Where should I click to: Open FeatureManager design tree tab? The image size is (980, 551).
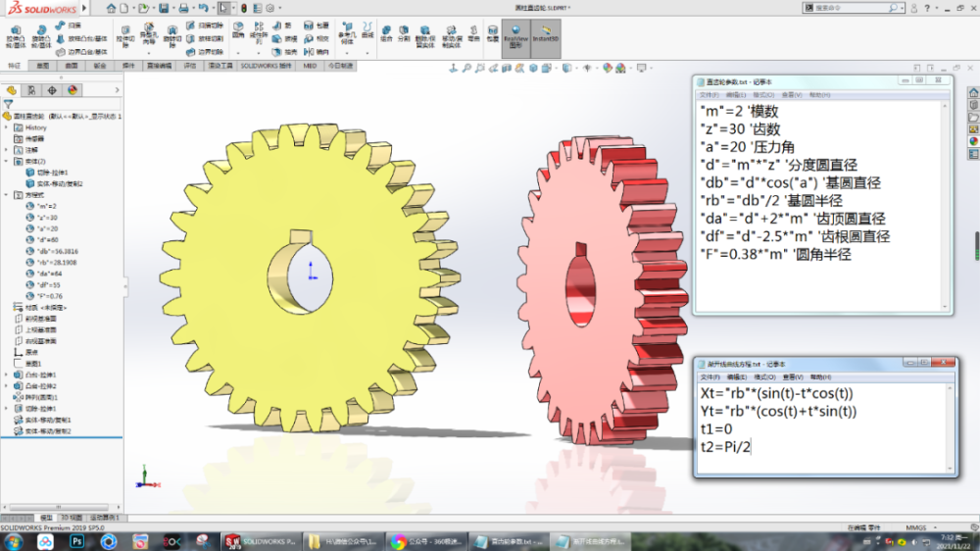[x=11, y=90]
